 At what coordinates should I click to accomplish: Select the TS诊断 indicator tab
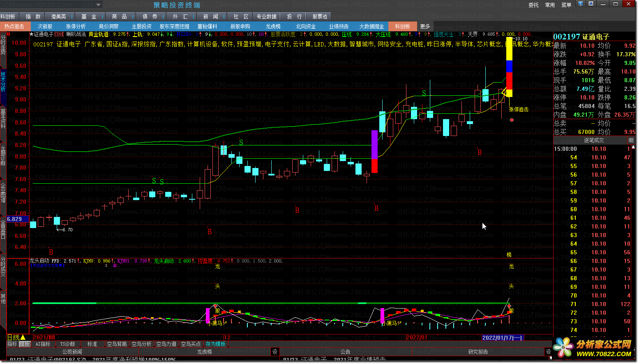pyautogui.click(x=67, y=344)
